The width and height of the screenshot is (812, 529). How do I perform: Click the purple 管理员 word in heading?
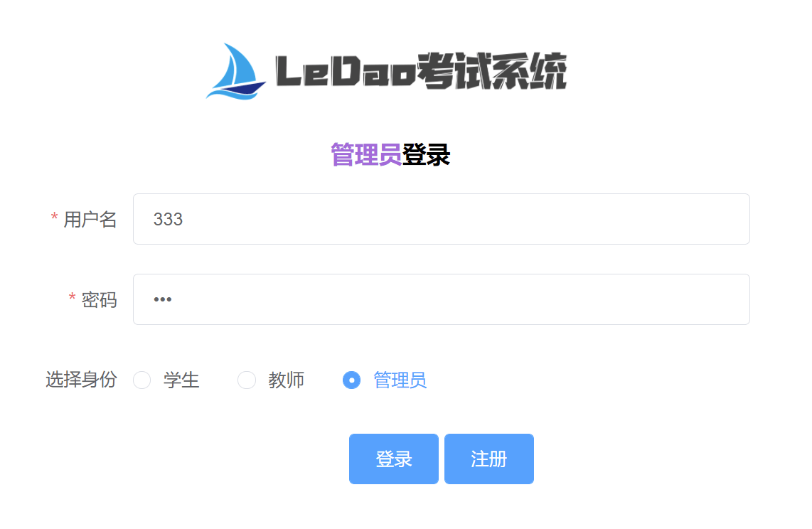pos(366,155)
